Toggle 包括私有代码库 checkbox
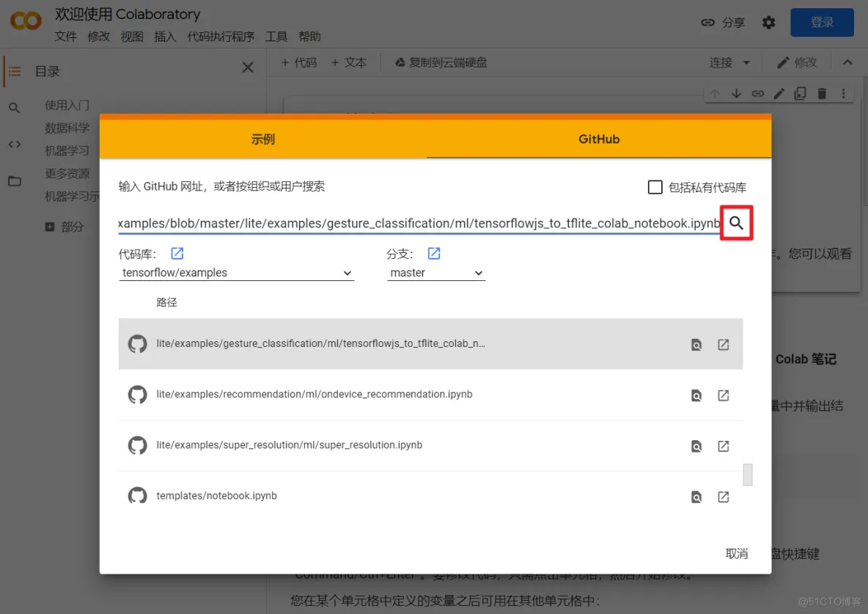The height and width of the screenshot is (614, 868). pyautogui.click(x=655, y=187)
